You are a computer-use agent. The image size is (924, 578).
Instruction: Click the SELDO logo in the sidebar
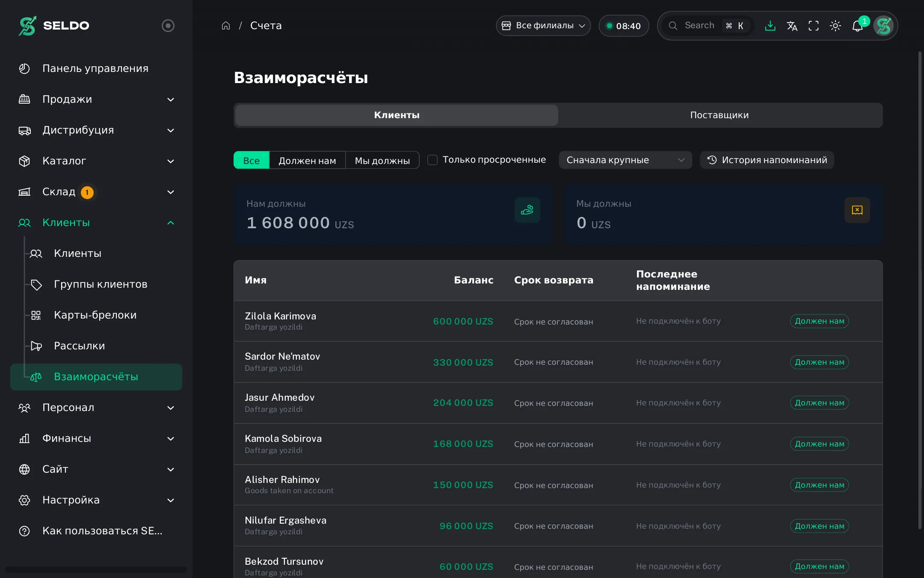tap(54, 26)
